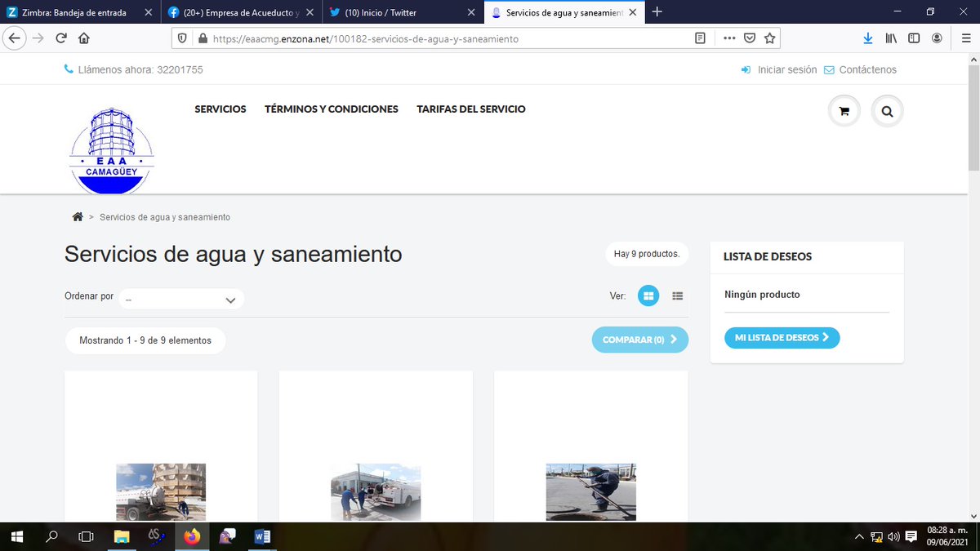The width and height of the screenshot is (980, 551).
Task: Bookmark this page with the star icon
Action: (x=768, y=38)
